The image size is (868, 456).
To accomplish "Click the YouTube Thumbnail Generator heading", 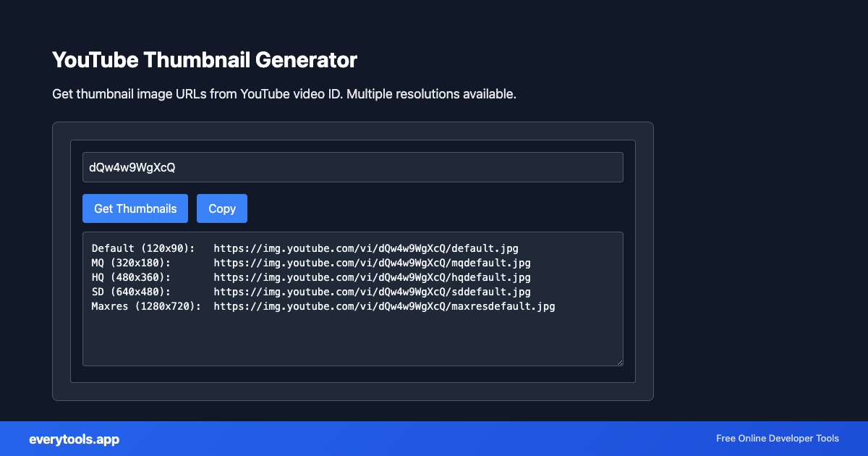I will click(x=205, y=59).
